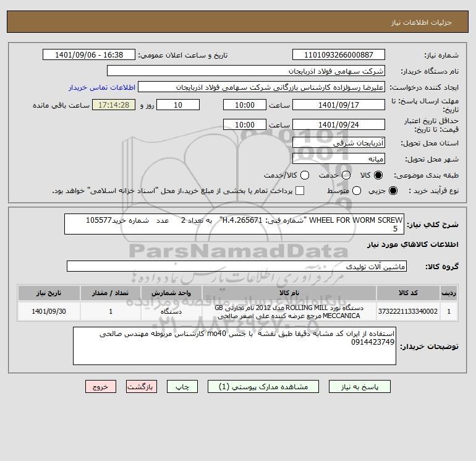Click the جزئیات اطلاعات نیاز header title

tap(422, 22)
